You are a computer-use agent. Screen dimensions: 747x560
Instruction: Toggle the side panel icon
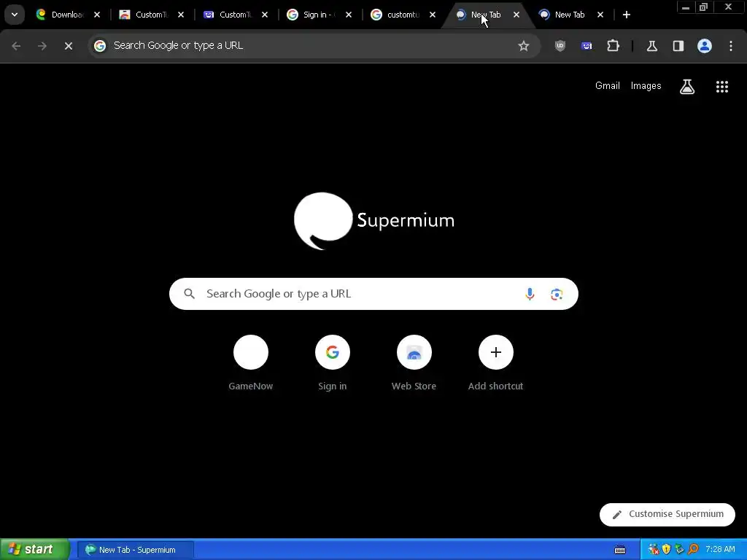tap(678, 46)
